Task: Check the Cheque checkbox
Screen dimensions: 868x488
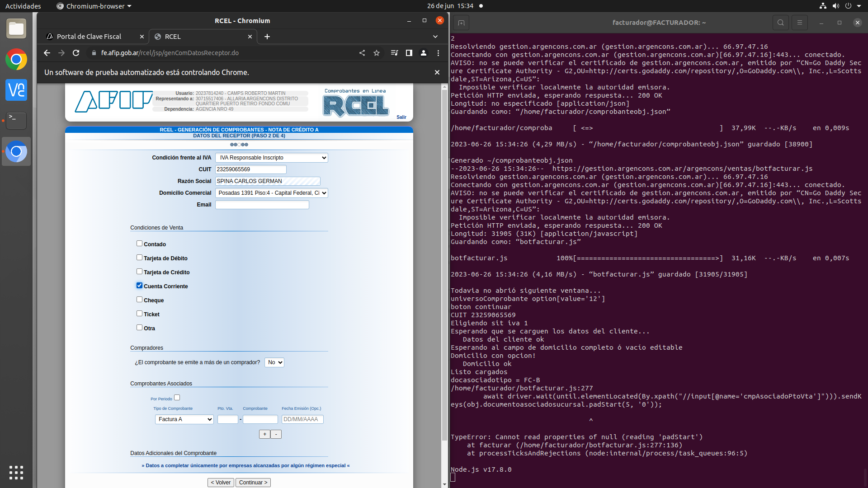Action: point(139,300)
